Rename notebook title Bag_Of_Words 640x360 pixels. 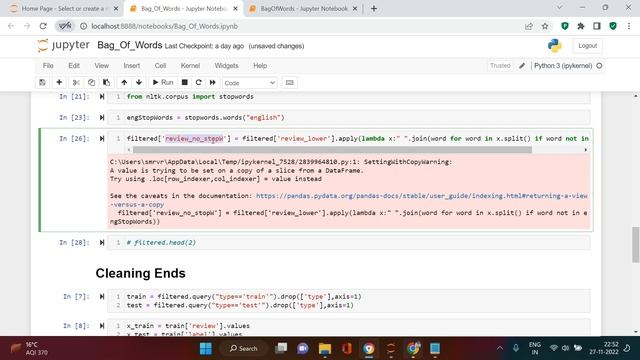pos(130,45)
